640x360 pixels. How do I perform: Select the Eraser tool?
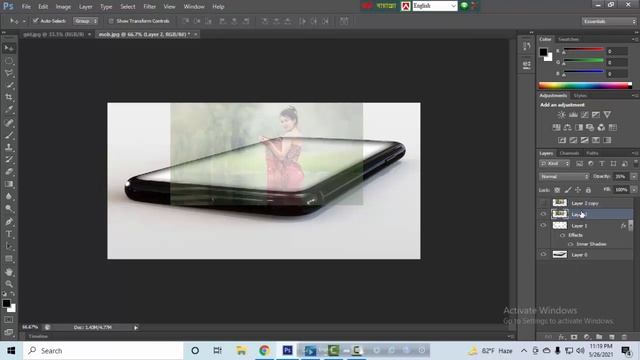(9, 172)
